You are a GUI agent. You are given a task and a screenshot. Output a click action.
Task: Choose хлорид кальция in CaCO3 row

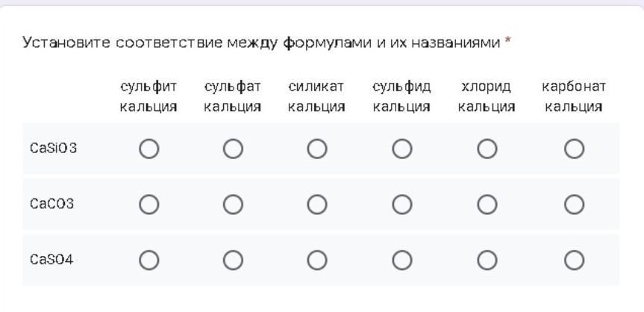[487, 204]
